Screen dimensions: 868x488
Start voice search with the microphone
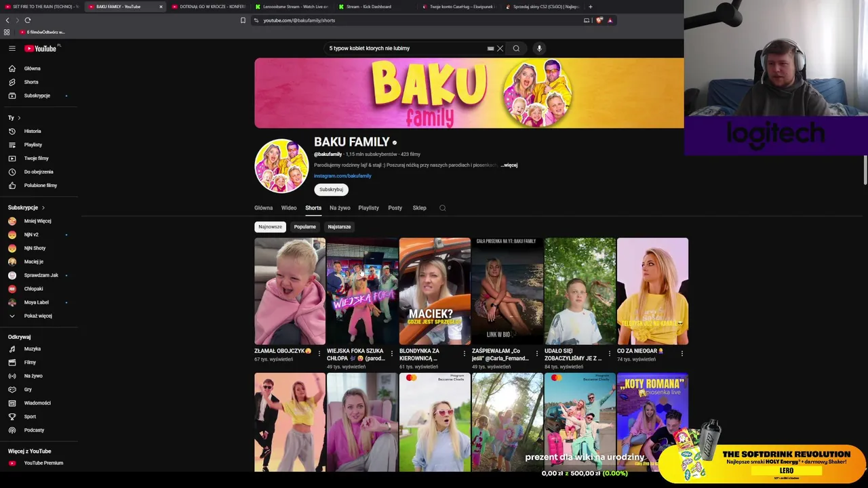coord(539,48)
